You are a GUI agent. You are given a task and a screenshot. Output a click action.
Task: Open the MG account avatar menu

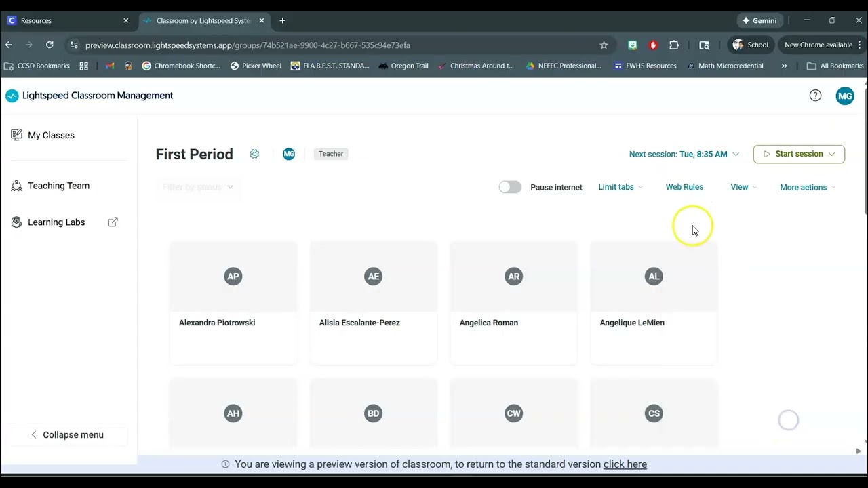pyautogui.click(x=845, y=96)
